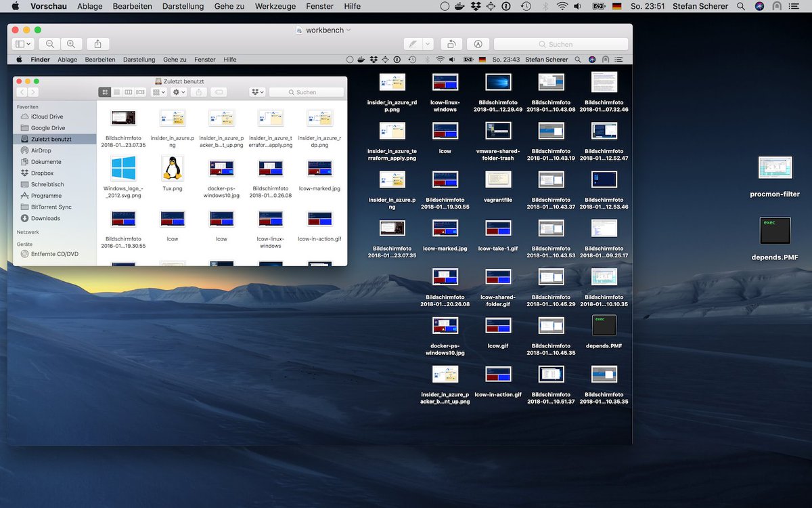Open the Hilfe menu in the top menu bar
Screen dimensions: 812x508
pyautogui.click(x=352, y=6)
